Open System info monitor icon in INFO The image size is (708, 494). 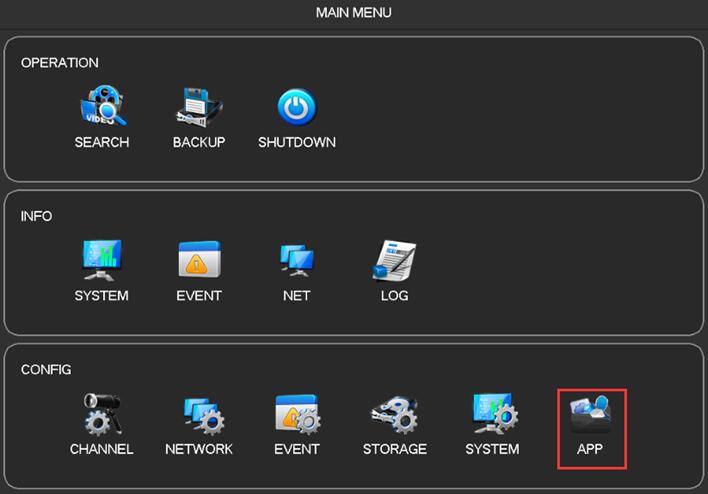click(x=101, y=261)
